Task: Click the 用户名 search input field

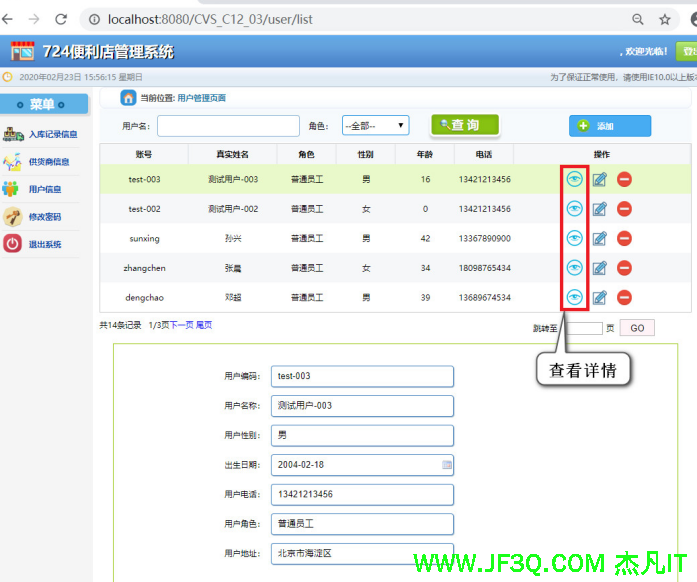Action: 228,126
